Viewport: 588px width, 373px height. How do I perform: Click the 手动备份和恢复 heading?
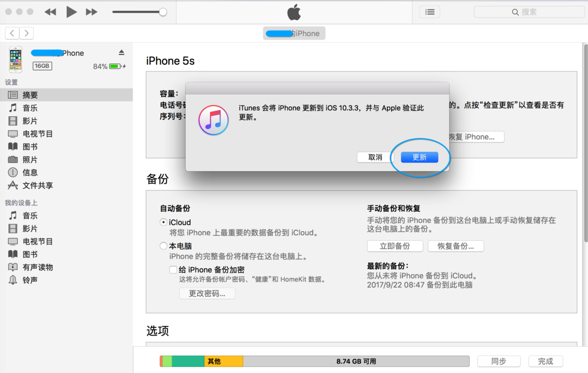[394, 208]
